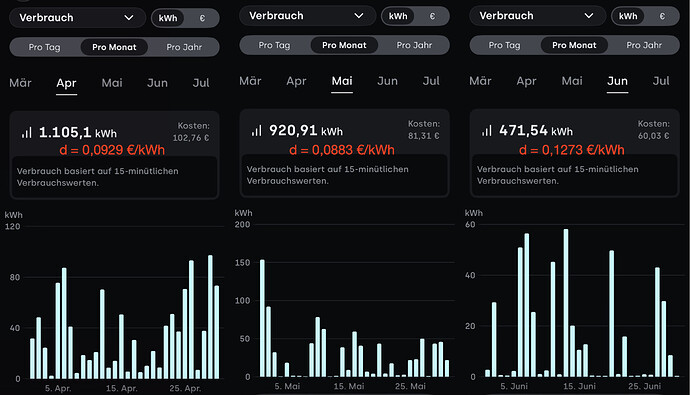
Task: Choose Pro Monat in the Juni panel
Action: [x=574, y=45]
